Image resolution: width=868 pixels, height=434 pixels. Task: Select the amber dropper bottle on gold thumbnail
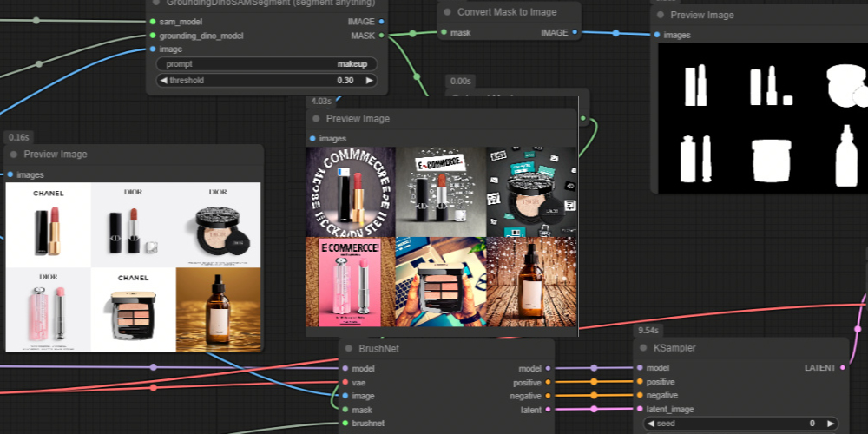point(218,310)
